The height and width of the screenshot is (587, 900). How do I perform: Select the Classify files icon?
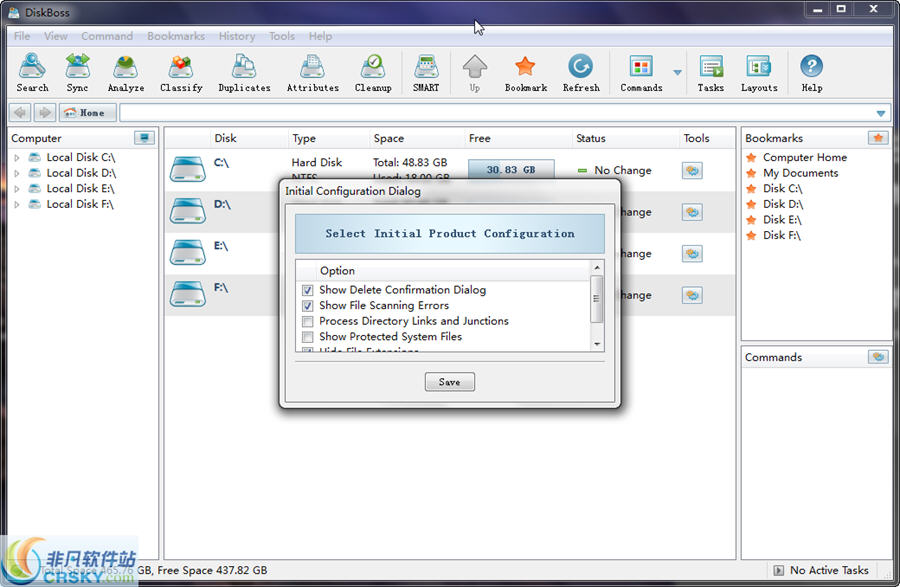coord(181,73)
